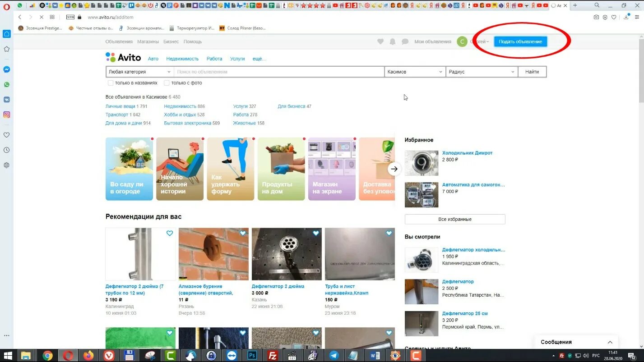Open FileZilla from the taskbar
The image size is (644, 362).
point(272,356)
